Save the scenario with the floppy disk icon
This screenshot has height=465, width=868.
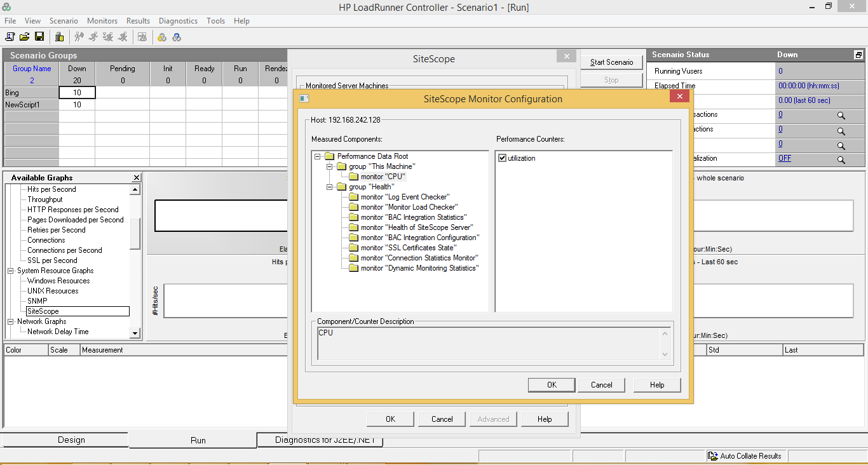(x=39, y=37)
